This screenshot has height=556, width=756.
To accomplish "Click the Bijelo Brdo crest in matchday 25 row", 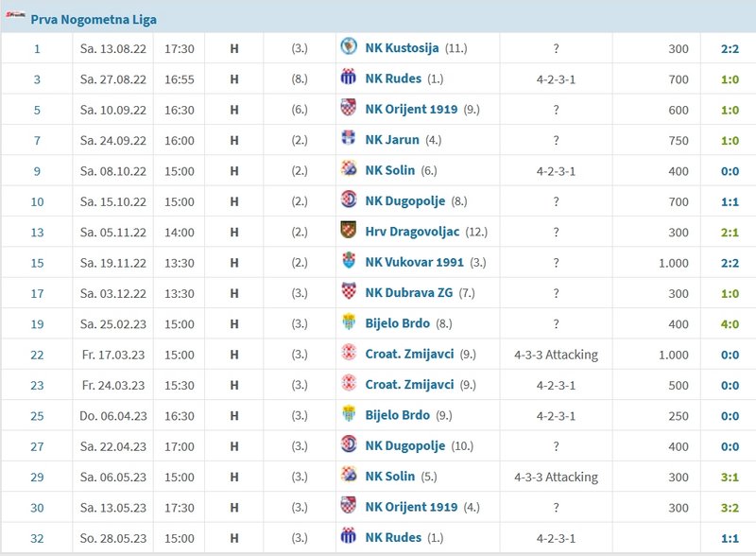I will (348, 414).
